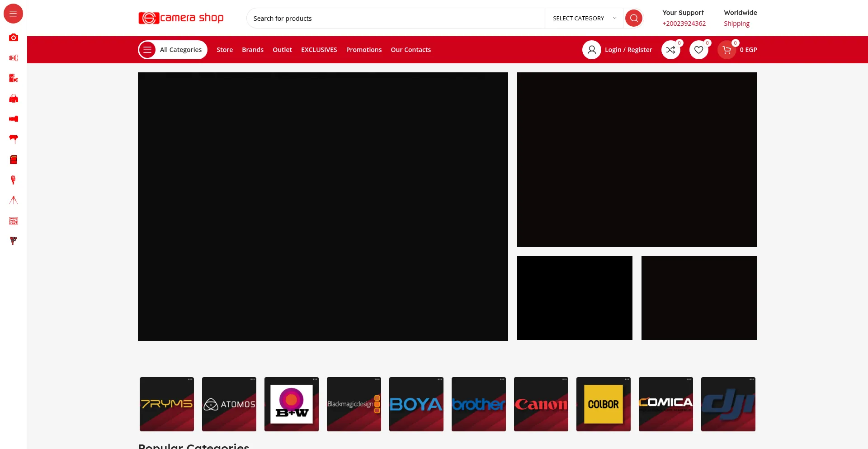This screenshot has width=868, height=449.
Task: Click the camera category sidebar icon
Action: [14, 38]
